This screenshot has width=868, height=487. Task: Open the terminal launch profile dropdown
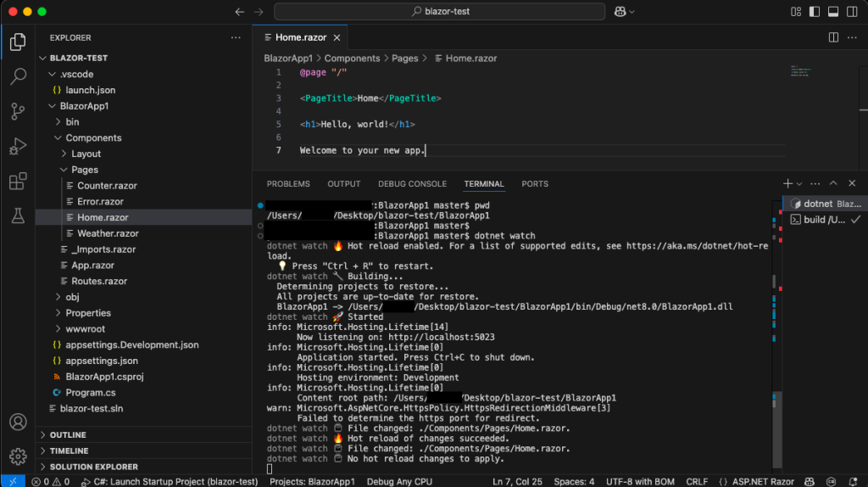pos(798,183)
